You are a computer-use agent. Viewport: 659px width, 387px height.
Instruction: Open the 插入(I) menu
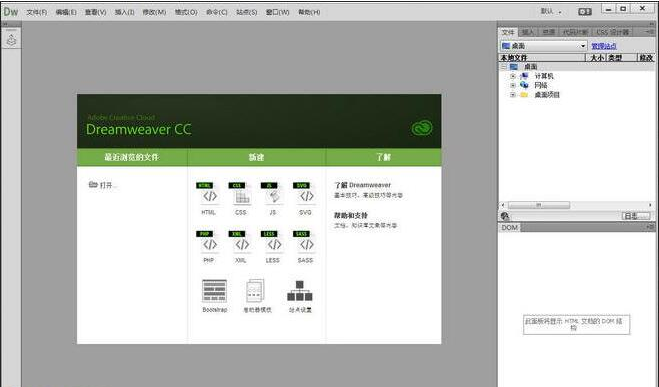point(124,12)
